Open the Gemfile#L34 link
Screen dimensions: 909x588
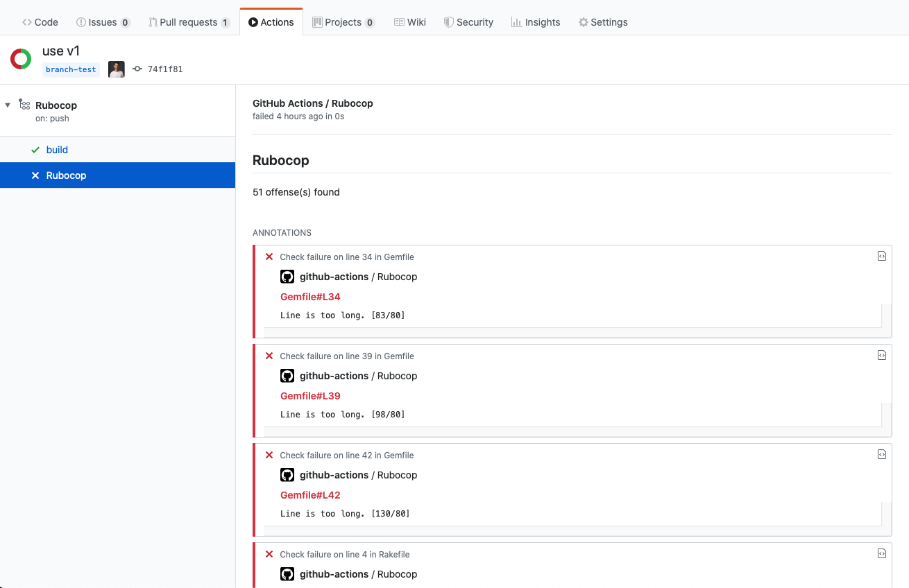click(310, 297)
